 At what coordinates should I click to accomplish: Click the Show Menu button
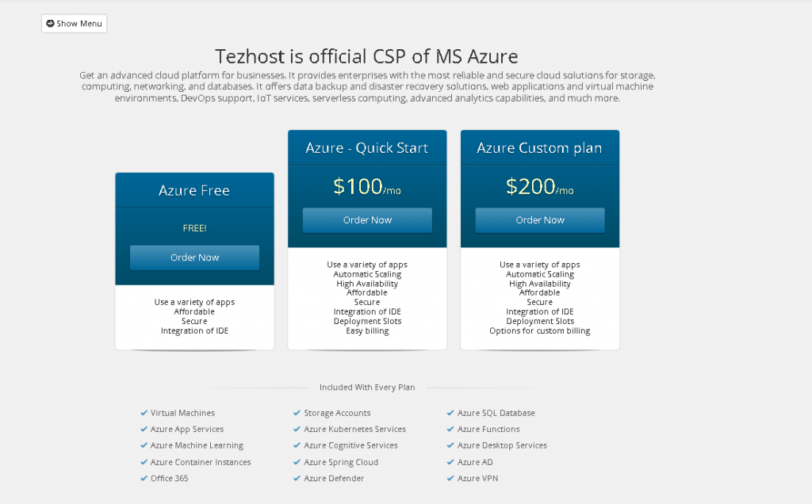[74, 24]
